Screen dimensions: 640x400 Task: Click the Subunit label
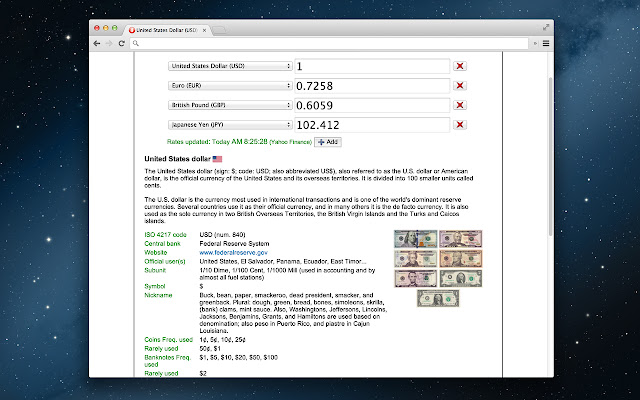[155, 270]
